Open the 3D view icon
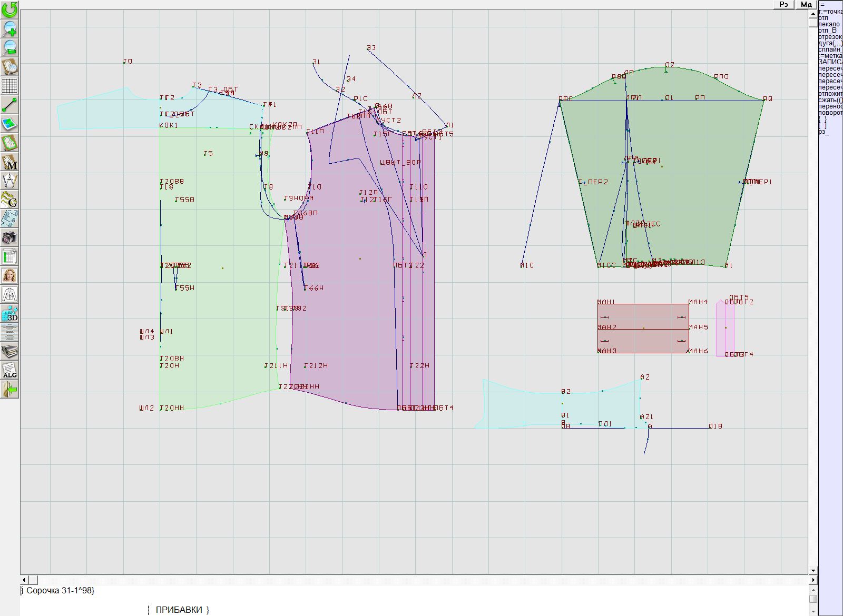843x616 pixels. (x=9, y=313)
